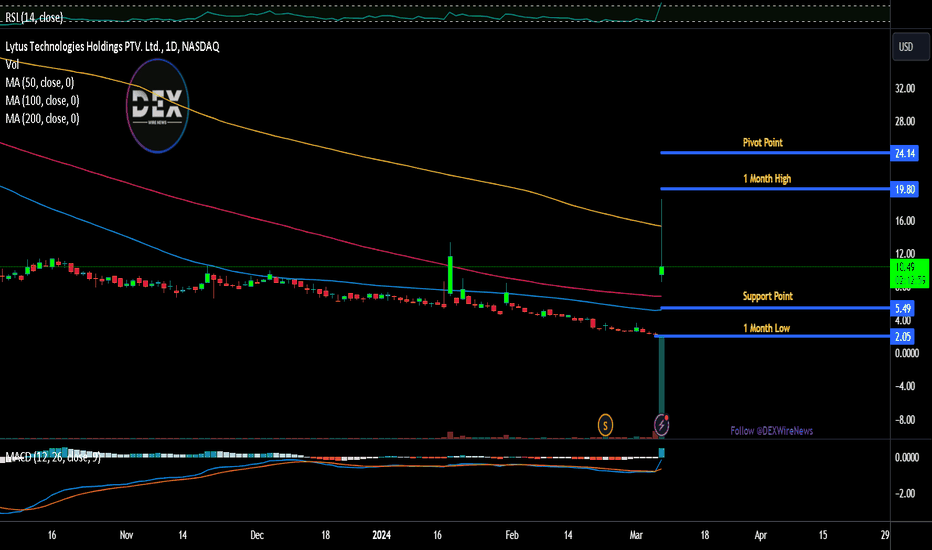The image size is (932, 550).
Task: Select the 1 Month High annotation text
Action: click(x=767, y=179)
